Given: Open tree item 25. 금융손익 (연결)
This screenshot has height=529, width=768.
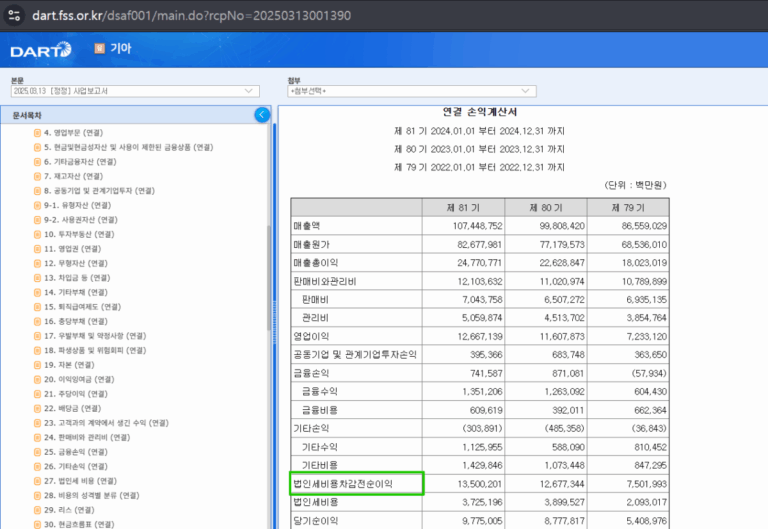Looking at the screenshot, I should [x=76, y=452].
